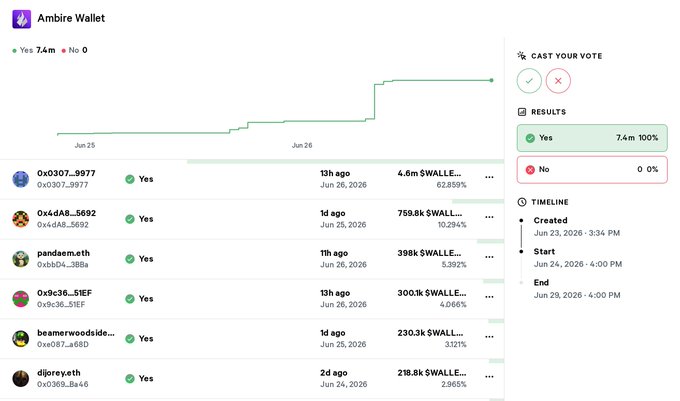
Task: Vote Yes with the checkmark button
Action: (x=529, y=81)
